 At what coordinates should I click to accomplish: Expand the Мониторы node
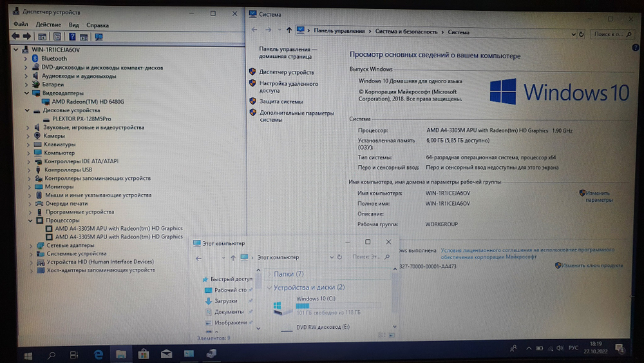click(x=29, y=186)
